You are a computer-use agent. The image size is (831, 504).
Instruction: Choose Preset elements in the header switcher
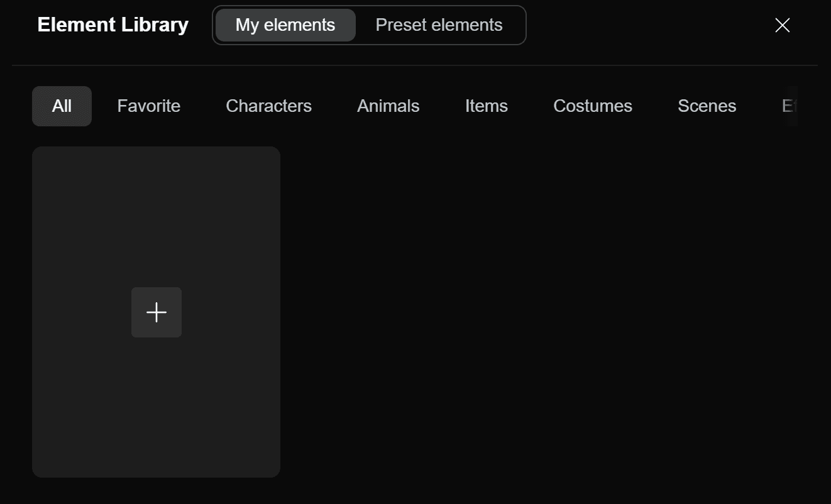coord(439,25)
